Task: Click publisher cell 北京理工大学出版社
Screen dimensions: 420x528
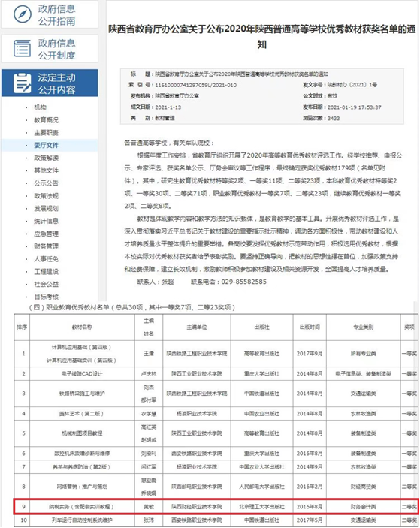Action: click(x=261, y=507)
